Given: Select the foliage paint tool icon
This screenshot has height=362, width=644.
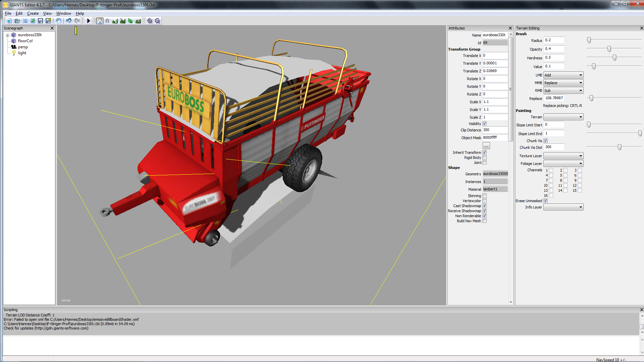Looking at the screenshot, I should (130, 21).
